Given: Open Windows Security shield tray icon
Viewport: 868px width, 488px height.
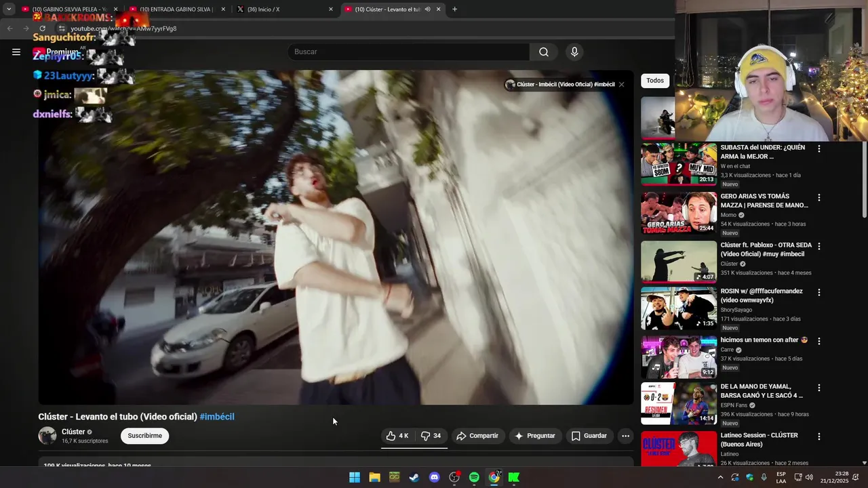Looking at the screenshot, I should coord(749,477).
